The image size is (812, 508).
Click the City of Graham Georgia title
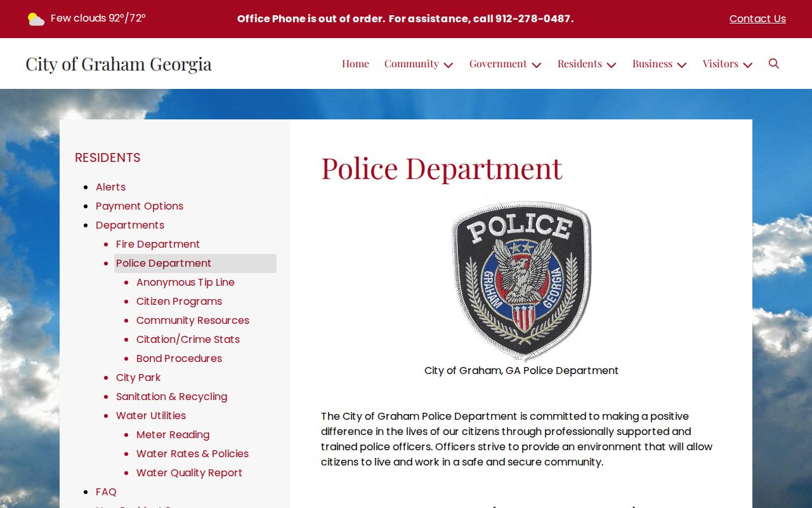119,63
